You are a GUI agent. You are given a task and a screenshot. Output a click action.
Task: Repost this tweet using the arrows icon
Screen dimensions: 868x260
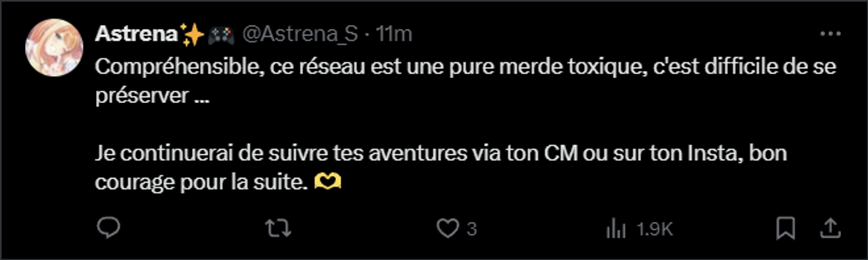(277, 228)
